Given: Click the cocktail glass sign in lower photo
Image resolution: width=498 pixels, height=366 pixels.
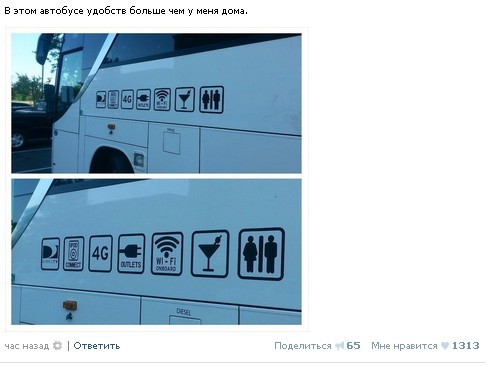Looking at the screenshot, I should pyautogui.click(x=210, y=254).
